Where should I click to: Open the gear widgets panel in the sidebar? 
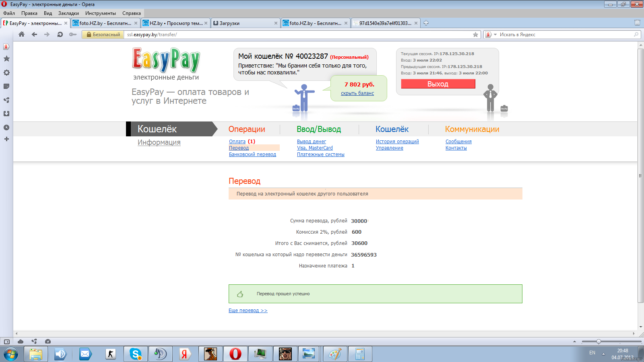(x=6, y=73)
